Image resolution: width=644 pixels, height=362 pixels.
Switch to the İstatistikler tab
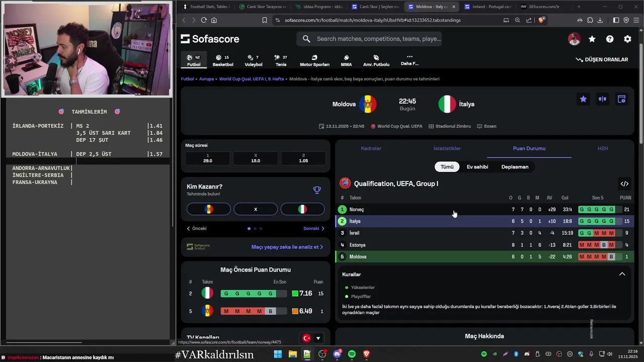point(447,148)
